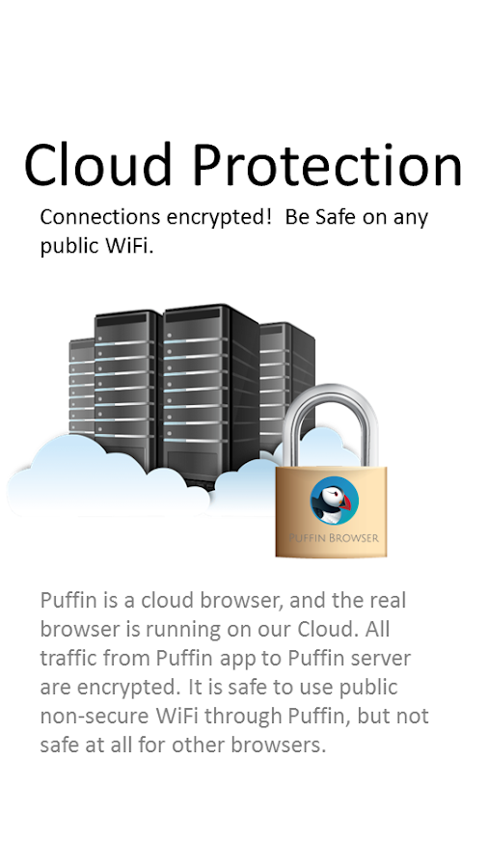Click the "are encrypted." text in paragraph

coord(110,687)
